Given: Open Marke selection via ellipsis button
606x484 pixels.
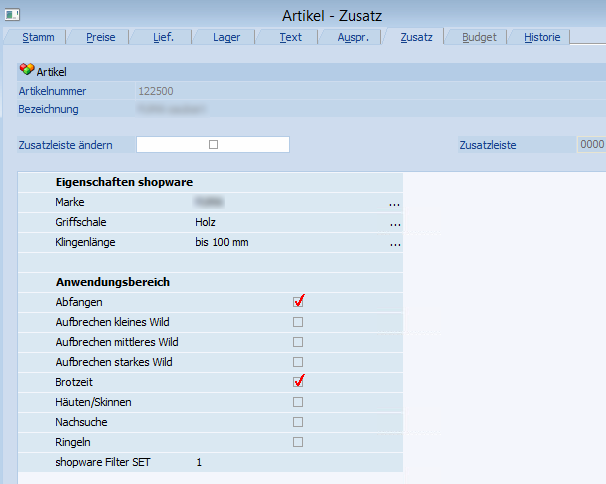Looking at the screenshot, I should (x=395, y=203).
